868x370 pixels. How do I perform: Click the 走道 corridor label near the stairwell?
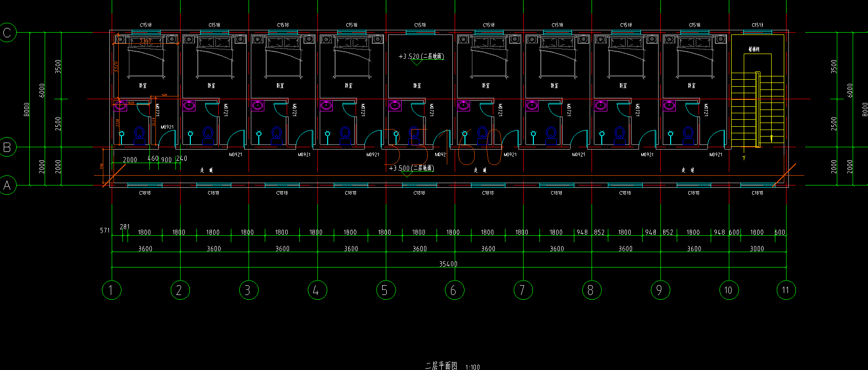(688, 170)
